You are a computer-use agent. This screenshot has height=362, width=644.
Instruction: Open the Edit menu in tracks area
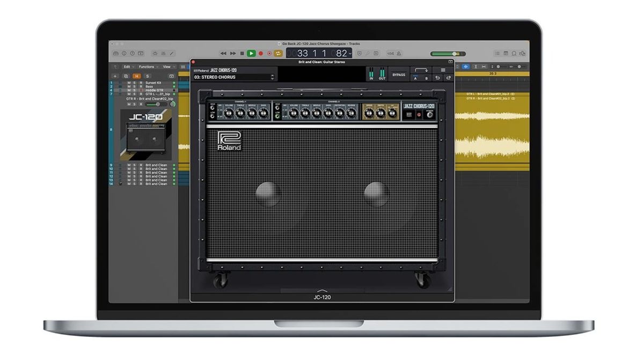pyautogui.click(x=129, y=67)
